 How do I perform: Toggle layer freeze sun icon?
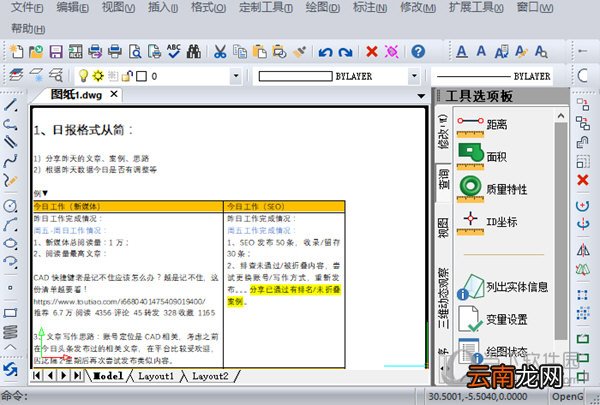[98, 76]
